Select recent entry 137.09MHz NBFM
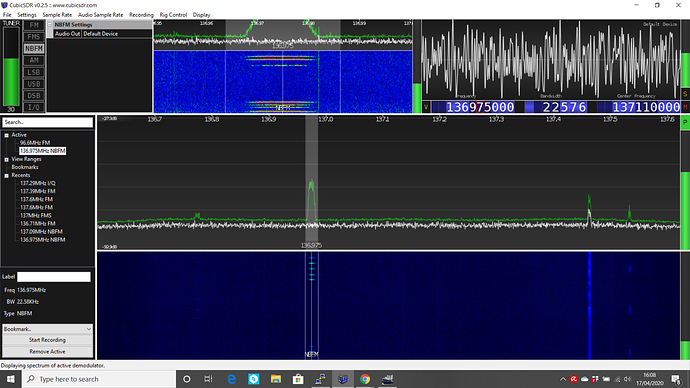Image resolution: width=690 pixels, height=388 pixels. coord(41,231)
